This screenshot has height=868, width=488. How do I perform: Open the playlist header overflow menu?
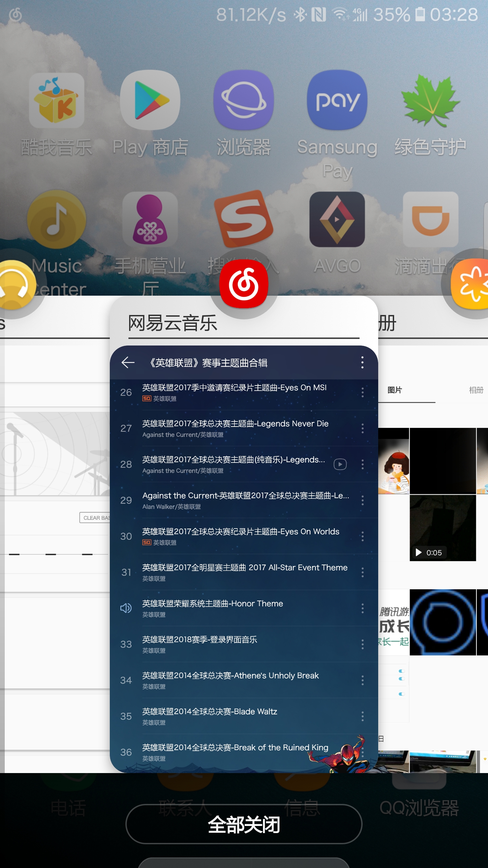pyautogui.click(x=362, y=362)
